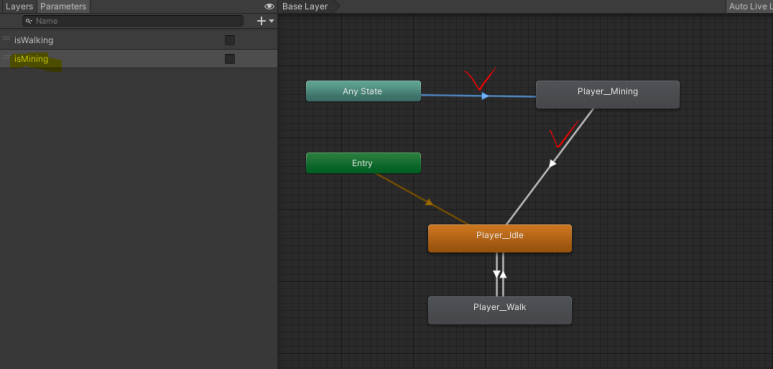773x369 pixels.
Task: Switch to the Parameters tab
Action: coord(63,6)
